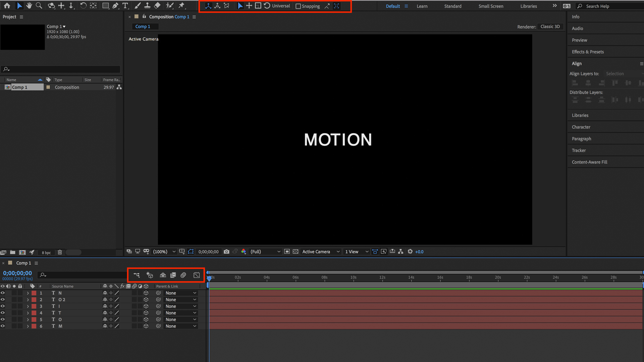Open the Content-Aware Fill panel
This screenshot has width=644, height=362.
click(x=589, y=162)
